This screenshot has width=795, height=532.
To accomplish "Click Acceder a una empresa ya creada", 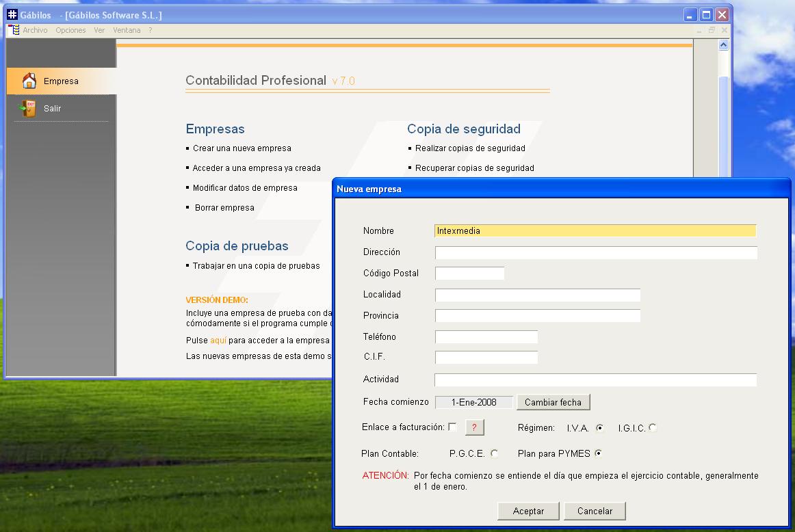I will tap(257, 168).
